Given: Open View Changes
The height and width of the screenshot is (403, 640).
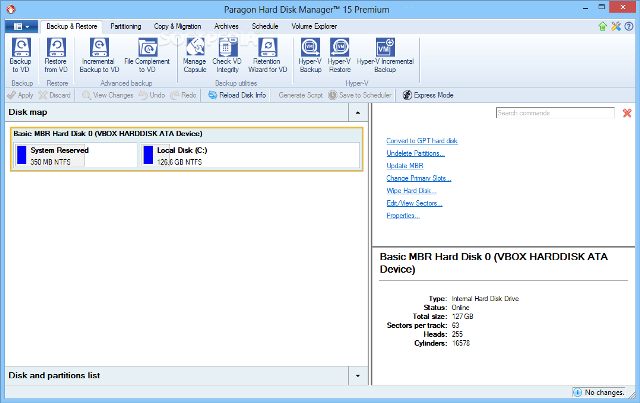Looking at the screenshot, I should click(108, 95).
